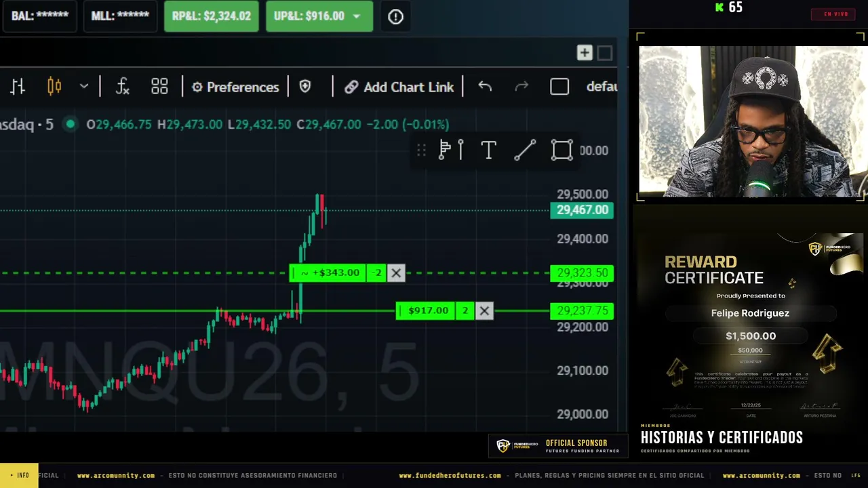This screenshot has width=868, height=488.
Task: Select the candlestick chart style icon
Action: click(x=54, y=87)
